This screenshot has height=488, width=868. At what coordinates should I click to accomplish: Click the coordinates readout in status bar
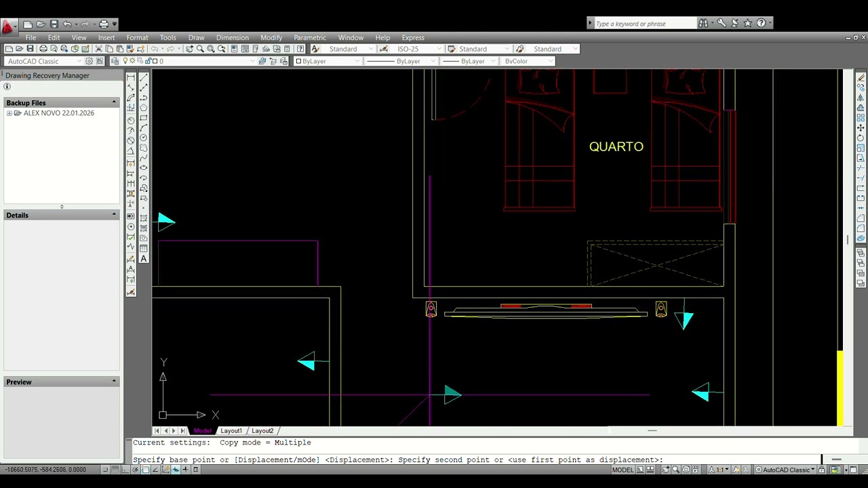pos(45,470)
